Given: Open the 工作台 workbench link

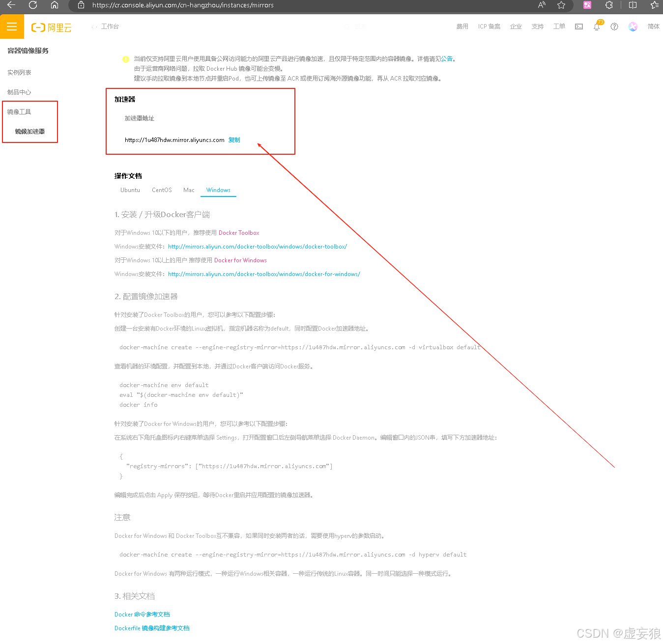Looking at the screenshot, I should tap(110, 27).
